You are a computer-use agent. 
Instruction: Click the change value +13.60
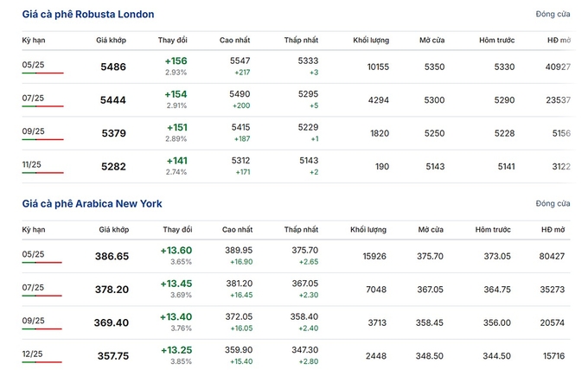coord(176,251)
